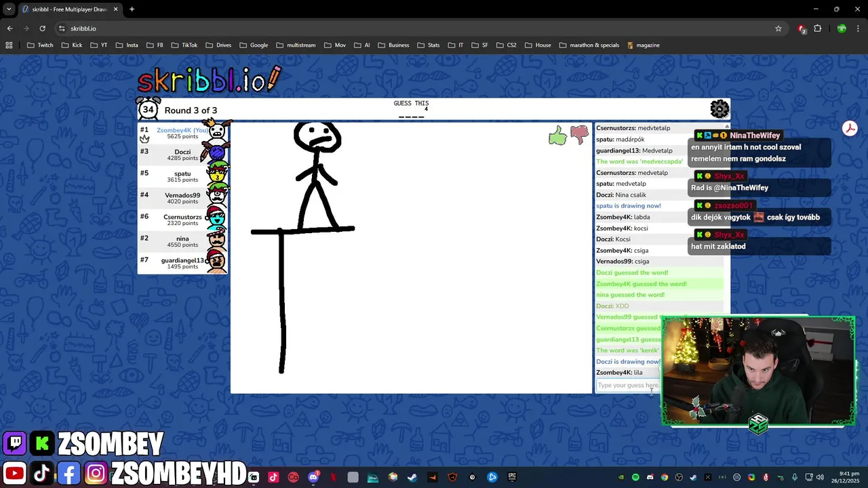868x488 pixels.
Task: Bookmark this page with the star icon
Action: point(778,28)
